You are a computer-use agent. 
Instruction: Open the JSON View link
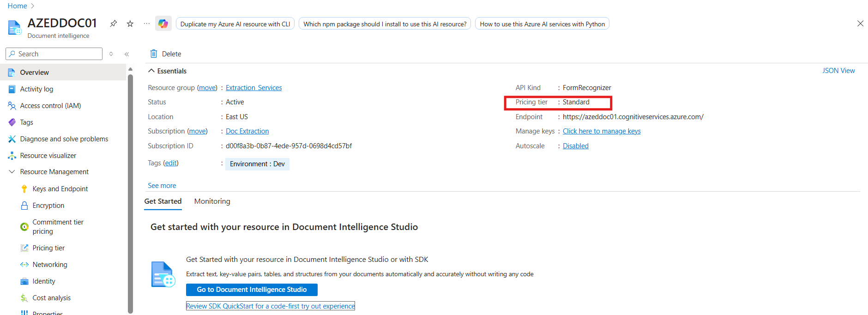click(x=838, y=71)
